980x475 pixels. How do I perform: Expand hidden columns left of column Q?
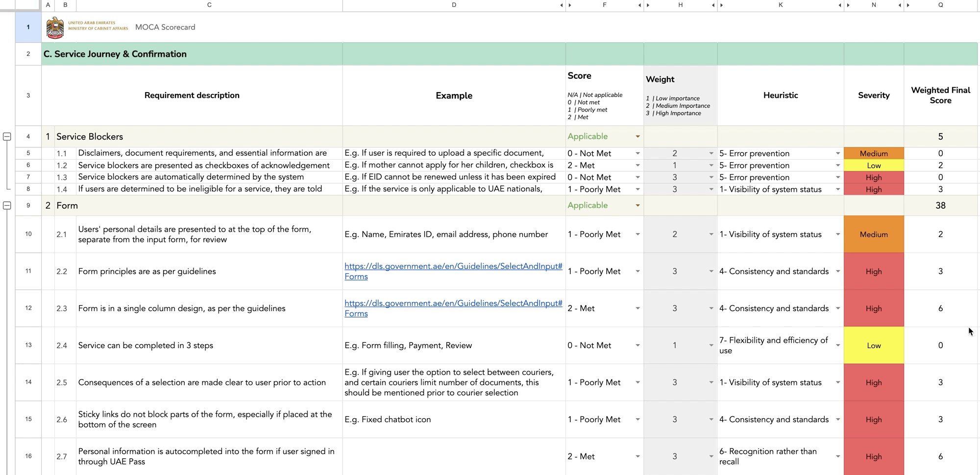click(x=908, y=5)
